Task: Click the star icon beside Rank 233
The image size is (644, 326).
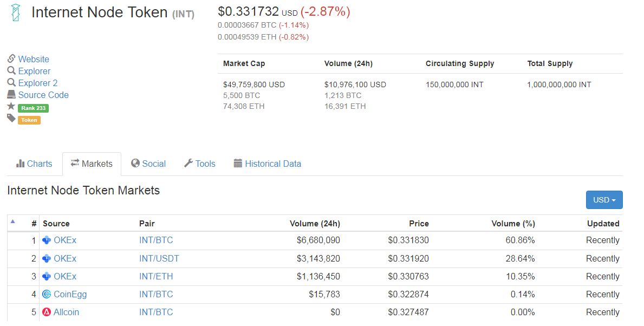Action: [11, 107]
